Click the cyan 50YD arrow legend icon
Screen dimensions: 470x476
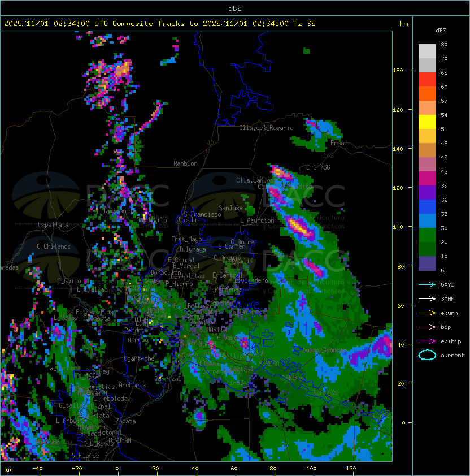[427, 285]
